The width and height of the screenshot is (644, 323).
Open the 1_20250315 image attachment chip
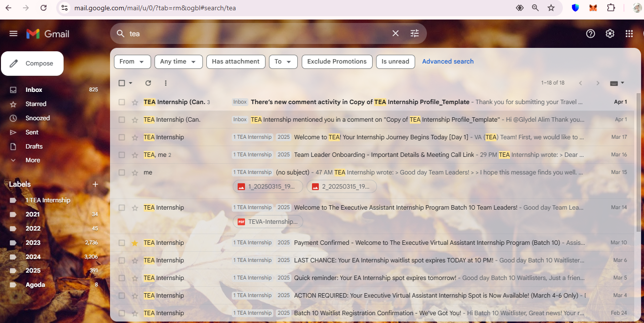(x=267, y=187)
